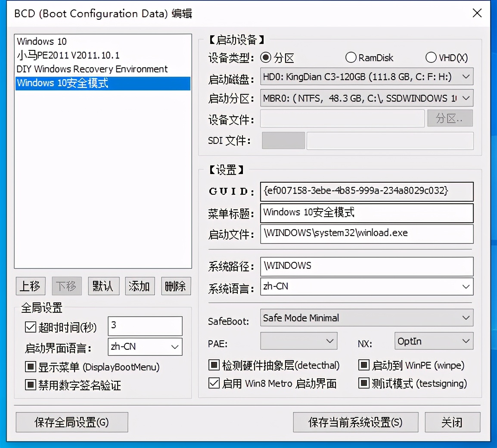Select the 分区 device type radio button
Viewport: 497px width, 448px height.
click(x=267, y=57)
